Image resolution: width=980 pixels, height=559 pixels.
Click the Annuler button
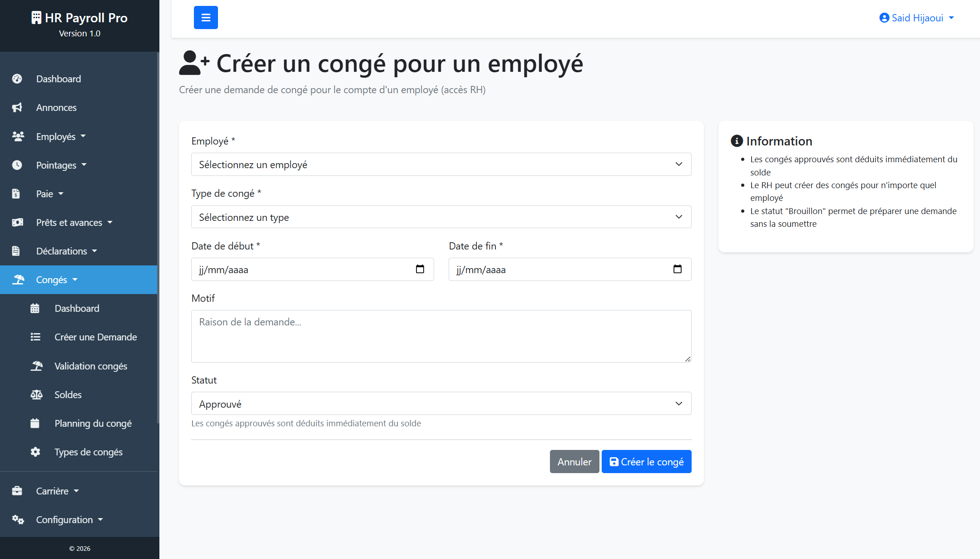click(574, 461)
